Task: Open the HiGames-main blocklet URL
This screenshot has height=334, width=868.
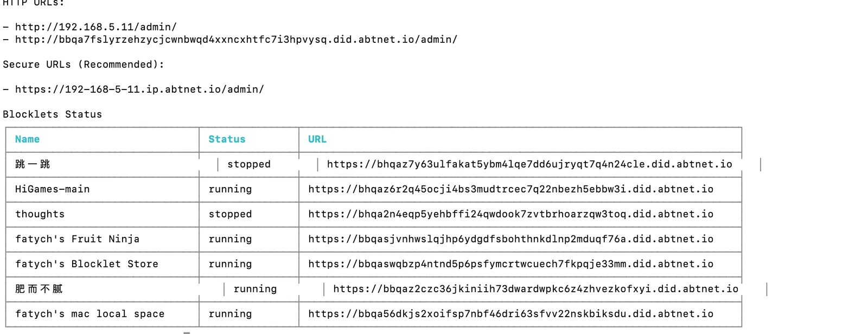Action: click(x=510, y=189)
